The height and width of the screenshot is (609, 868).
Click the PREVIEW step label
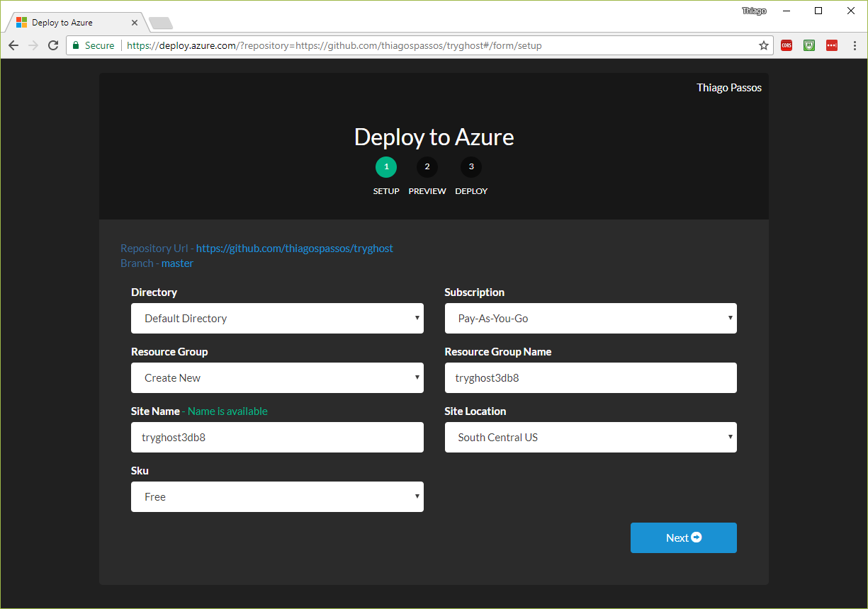pyautogui.click(x=427, y=191)
